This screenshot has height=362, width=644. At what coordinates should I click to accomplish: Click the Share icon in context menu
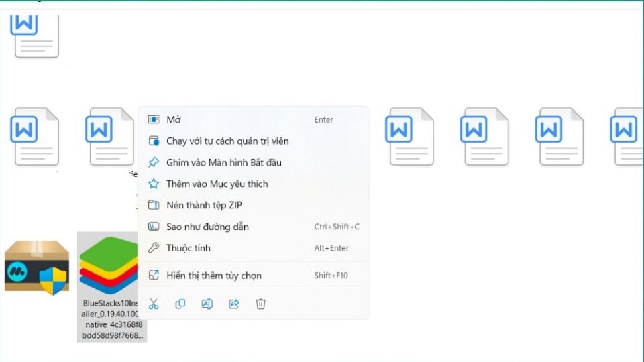point(233,304)
